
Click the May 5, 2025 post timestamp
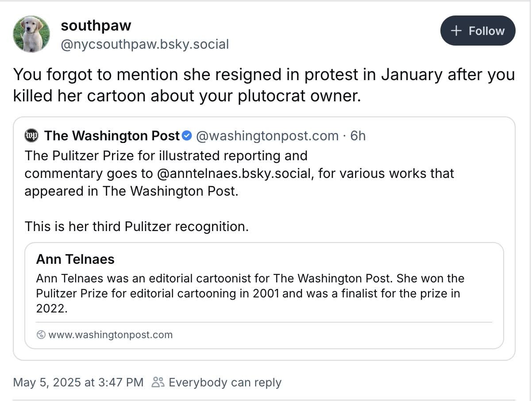pyautogui.click(x=78, y=382)
